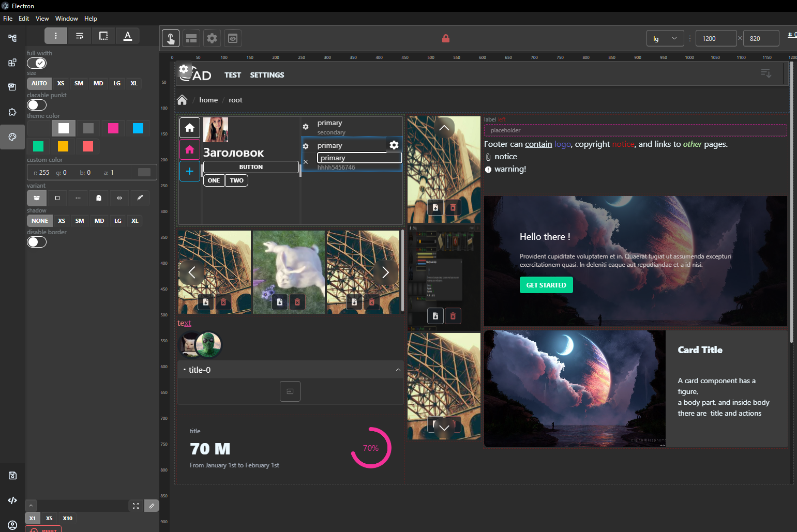Viewport: 797px width, 532px height.
Task: Open the text color tool (underlined A)
Action: tap(127, 36)
